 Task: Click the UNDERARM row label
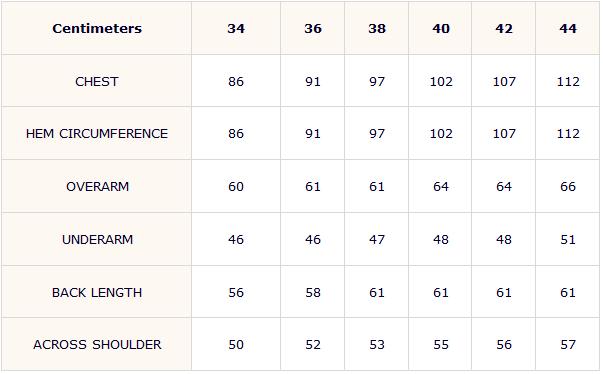click(x=97, y=240)
